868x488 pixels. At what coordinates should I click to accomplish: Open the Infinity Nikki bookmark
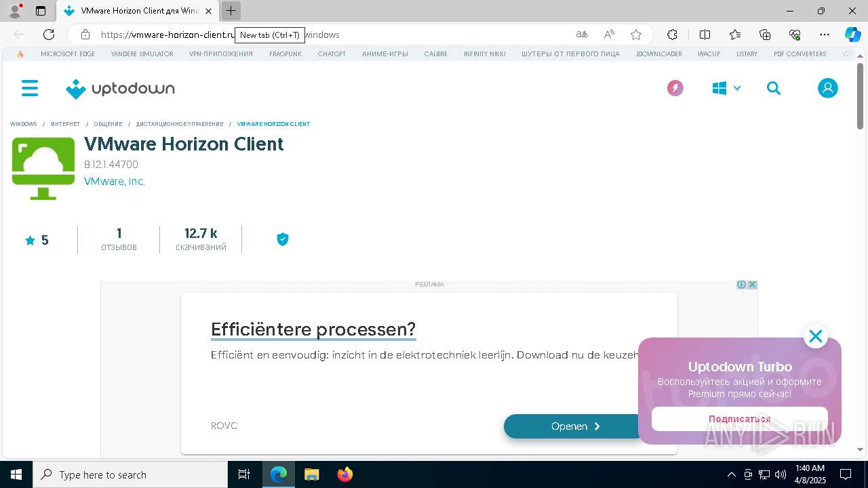pyautogui.click(x=485, y=54)
